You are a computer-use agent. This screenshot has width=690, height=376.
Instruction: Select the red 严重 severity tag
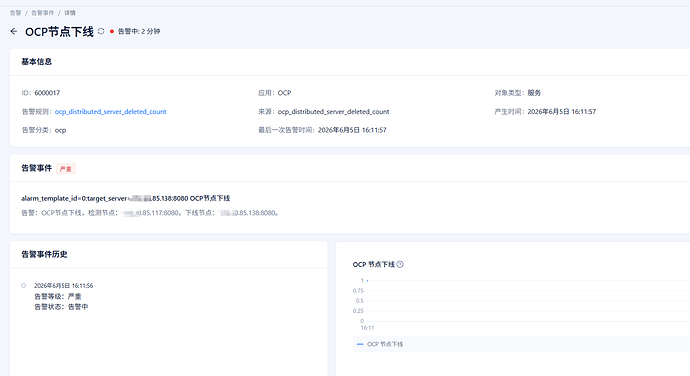pyautogui.click(x=66, y=169)
